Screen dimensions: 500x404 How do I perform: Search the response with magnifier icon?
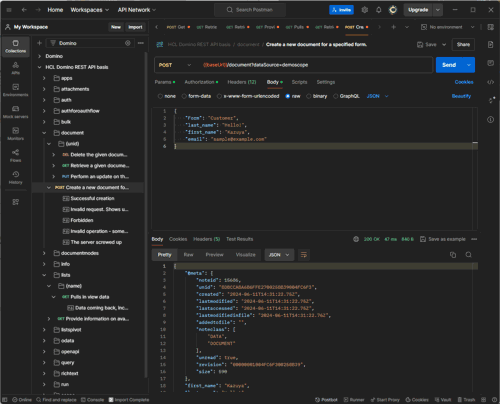pos(468,255)
